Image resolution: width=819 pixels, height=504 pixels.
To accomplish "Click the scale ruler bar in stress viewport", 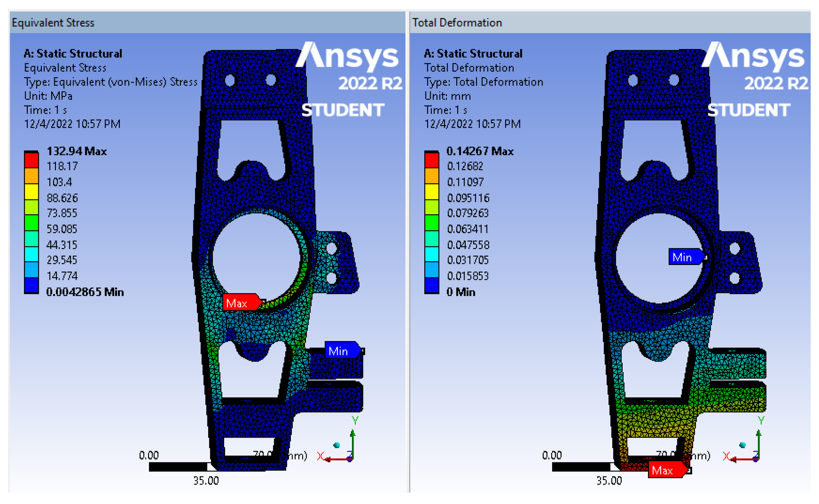I will pos(178,466).
